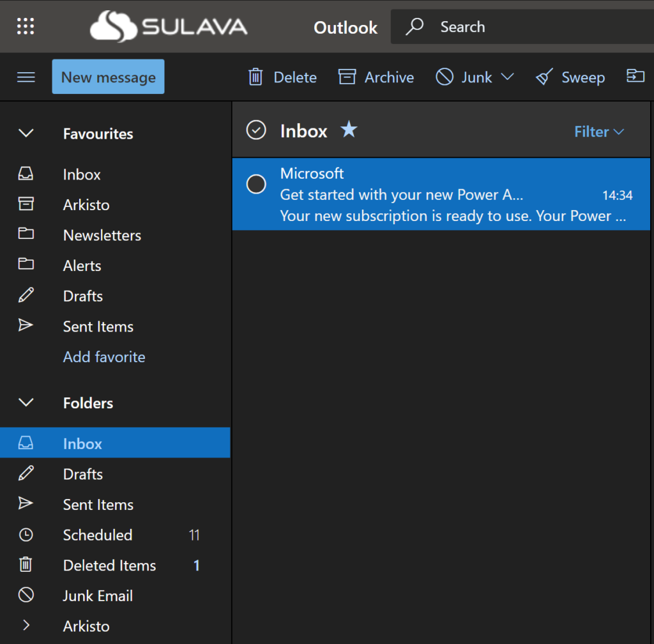Click the Folders heading text
The width and height of the screenshot is (654, 644).
pyautogui.click(x=88, y=403)
